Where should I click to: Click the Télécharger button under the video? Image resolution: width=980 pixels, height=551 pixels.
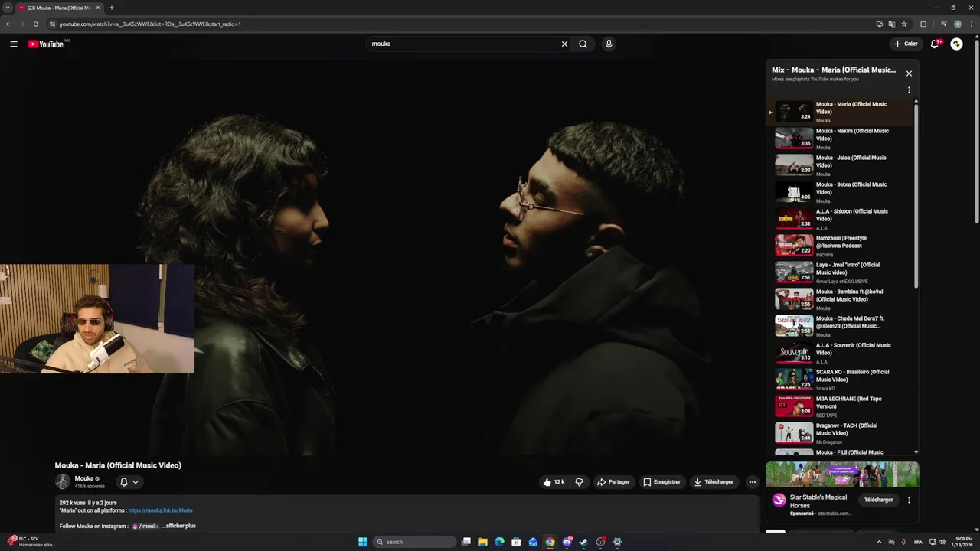pos(714,482)
